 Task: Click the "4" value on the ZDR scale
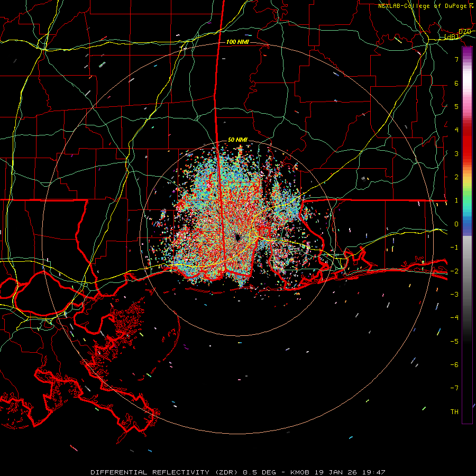(456, 130)
